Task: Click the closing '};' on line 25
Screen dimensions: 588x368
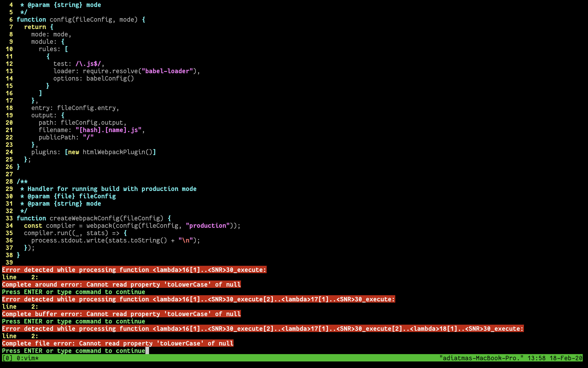Action: coord(27,159)
